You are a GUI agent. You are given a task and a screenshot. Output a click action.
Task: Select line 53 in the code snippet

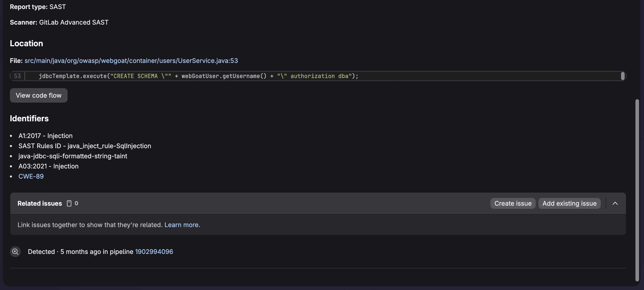click(17, 76)
